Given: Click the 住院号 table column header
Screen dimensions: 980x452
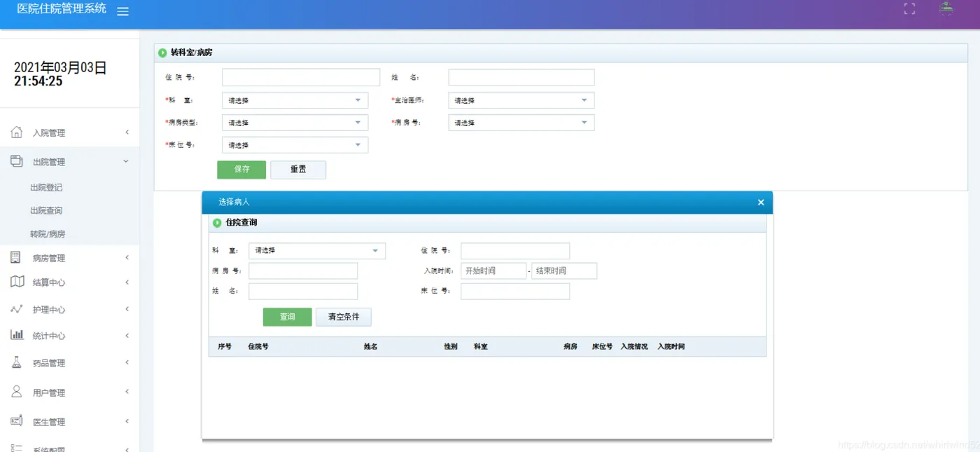Looking at the screenshot, I should [x=258, y=347].
